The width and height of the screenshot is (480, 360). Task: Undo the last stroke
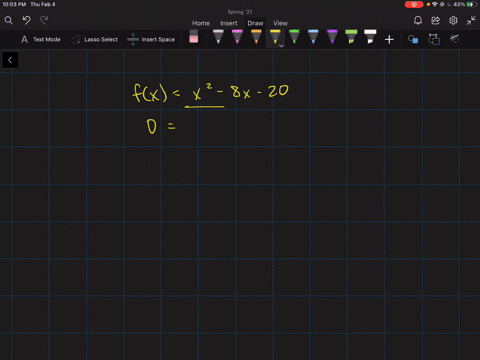pos(27,21)
